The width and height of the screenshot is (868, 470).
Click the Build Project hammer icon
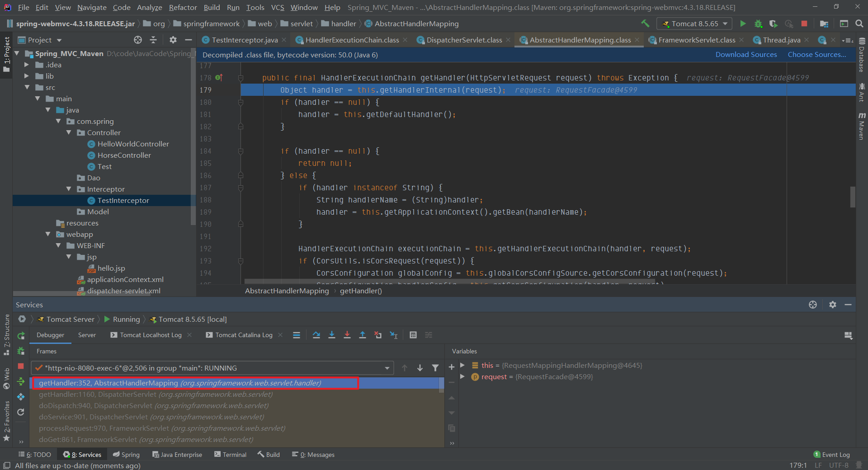(x=645, y=23)
